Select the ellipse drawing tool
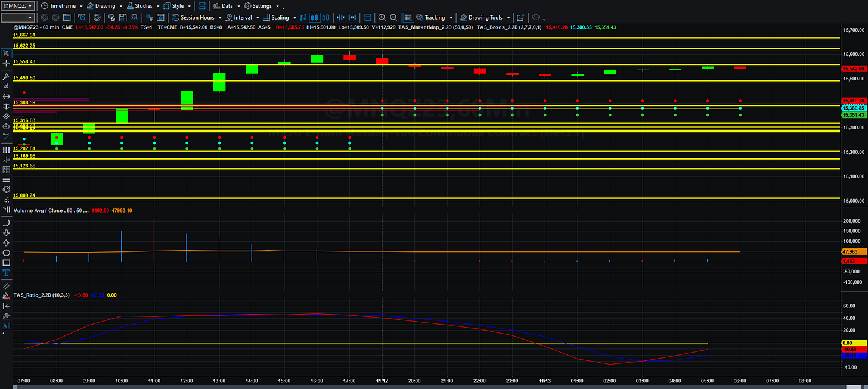 click(x=6, y=252)
